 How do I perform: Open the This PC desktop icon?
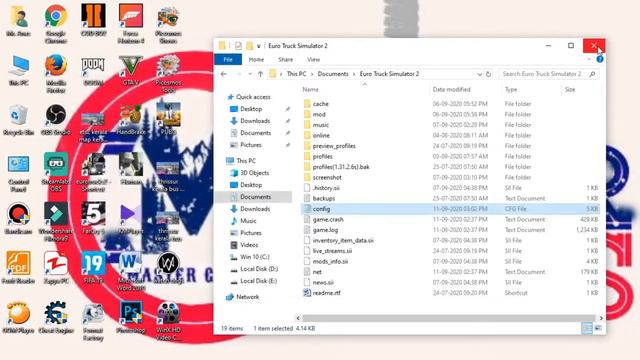tap(18, 70)
